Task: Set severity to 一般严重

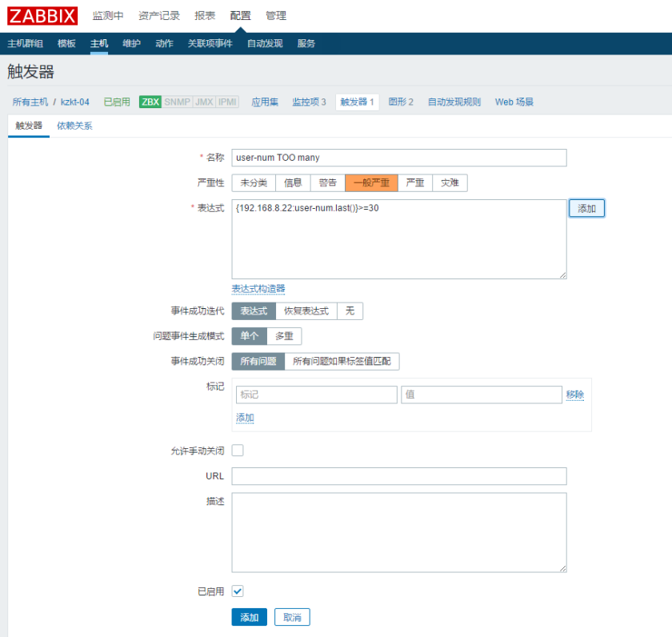Action: (x=371, y=183)
